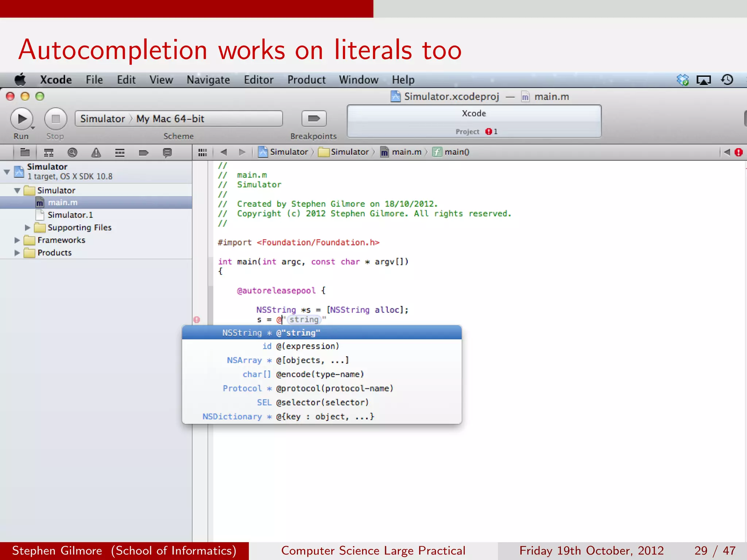This screenshot has height=560, width=747.
Task: Open the Editor menu
Action: [x=259, y=79]
